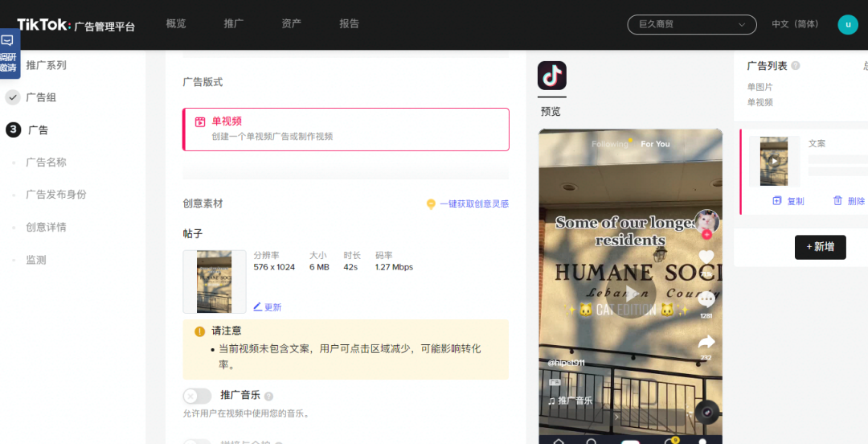The width and height of the screenshot is (868, 444).
Task: Click the pencil icon beside 更新
Action: [257, 307]
